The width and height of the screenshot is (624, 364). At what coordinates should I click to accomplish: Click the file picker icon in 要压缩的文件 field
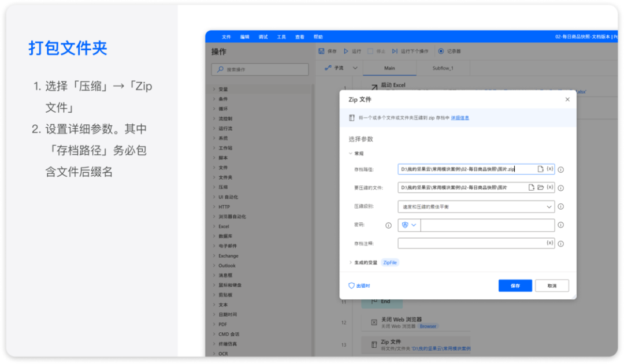click(532, 187)
